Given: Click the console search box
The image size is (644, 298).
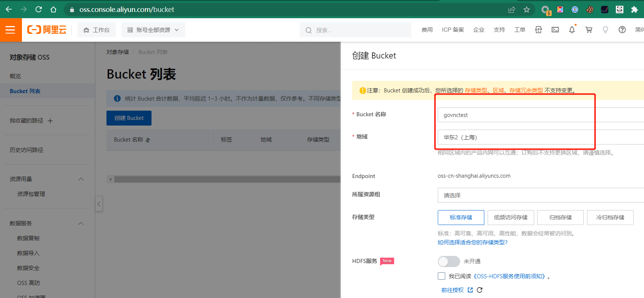Looking at the screenshot, I should click(x=355, y=30).
